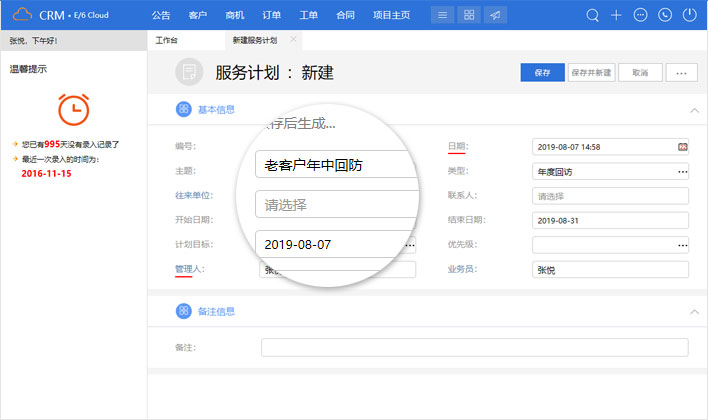Open the 类型 field selector
Viewport: 708px width, 420px height.
[x=682, y=172]
